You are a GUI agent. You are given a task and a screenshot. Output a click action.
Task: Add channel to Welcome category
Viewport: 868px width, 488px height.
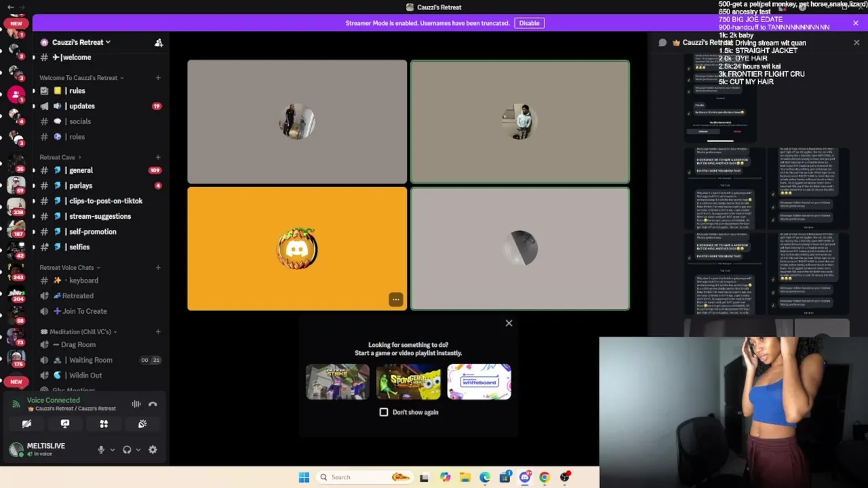point(158,78)
